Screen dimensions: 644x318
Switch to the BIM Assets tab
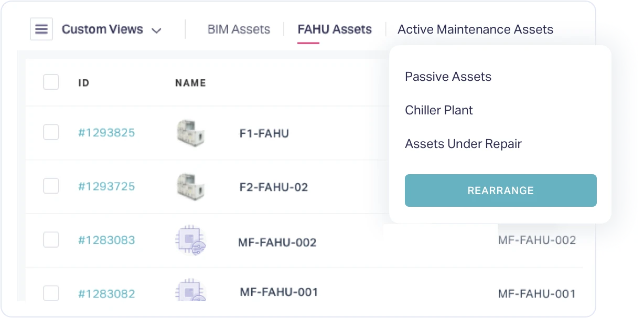[x=239, y=29]
